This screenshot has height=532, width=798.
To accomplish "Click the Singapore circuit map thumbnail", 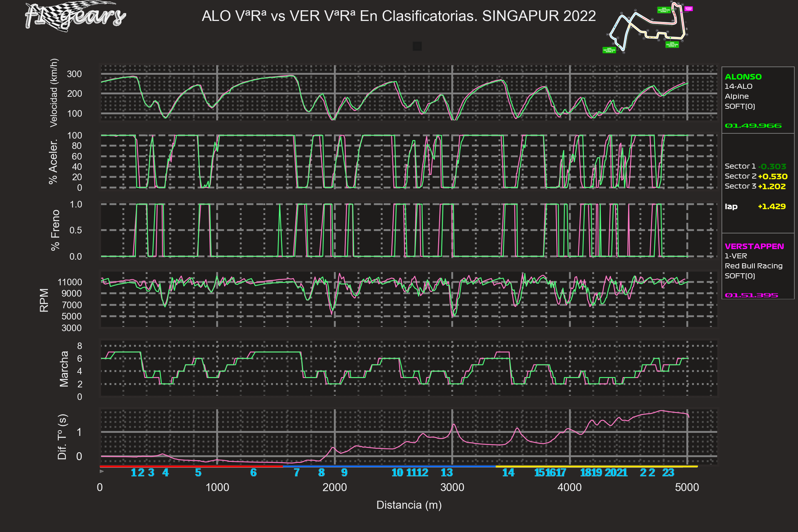I will coord(646,28).
